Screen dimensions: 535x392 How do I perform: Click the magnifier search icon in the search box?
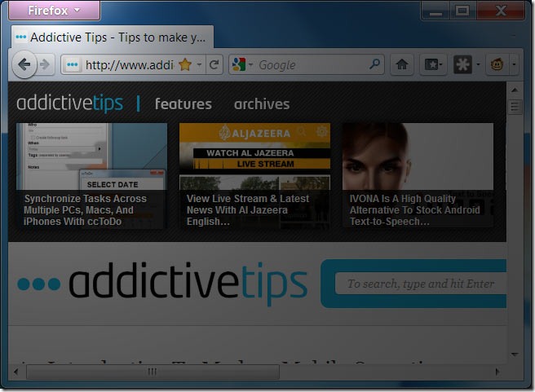pyautogui.click(x=374, y=64)
